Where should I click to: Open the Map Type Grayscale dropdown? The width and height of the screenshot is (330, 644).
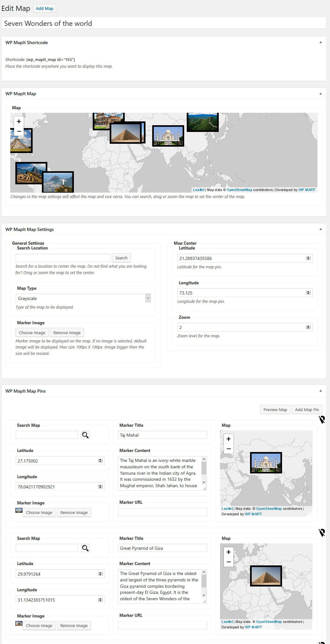point(83,298)
